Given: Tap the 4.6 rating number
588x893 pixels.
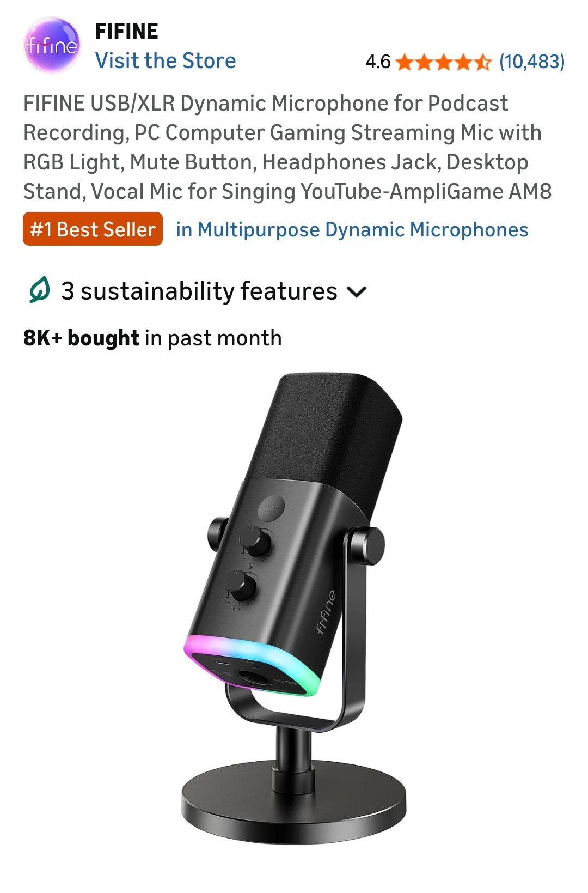Looking at the screenshot, I should click(378, 62).
